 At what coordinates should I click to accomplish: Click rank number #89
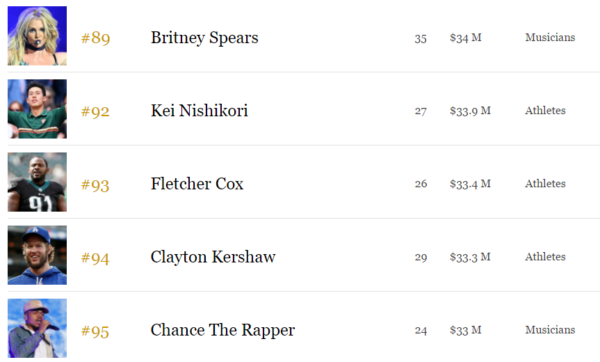(x=96, y=38)
